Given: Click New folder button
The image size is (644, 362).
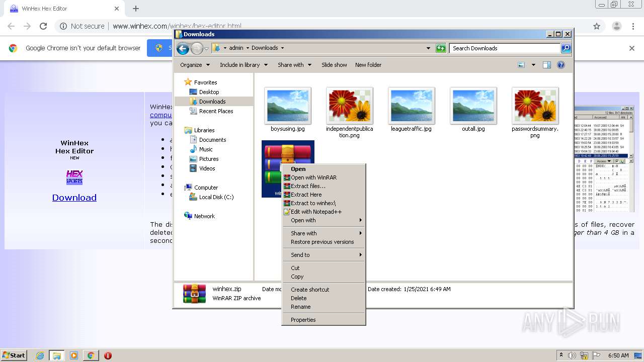Looking at the screenshot, I should (x=368, y=65).
